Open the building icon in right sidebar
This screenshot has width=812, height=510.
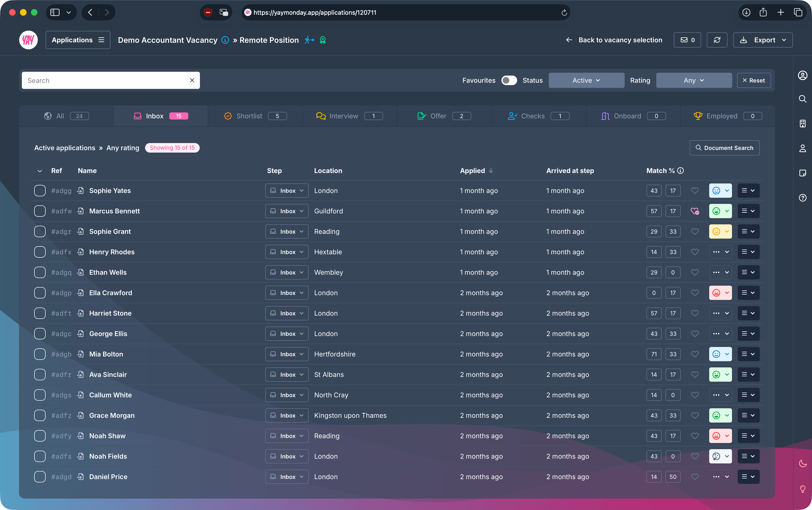pyautogui.click(x=803, y=123)
